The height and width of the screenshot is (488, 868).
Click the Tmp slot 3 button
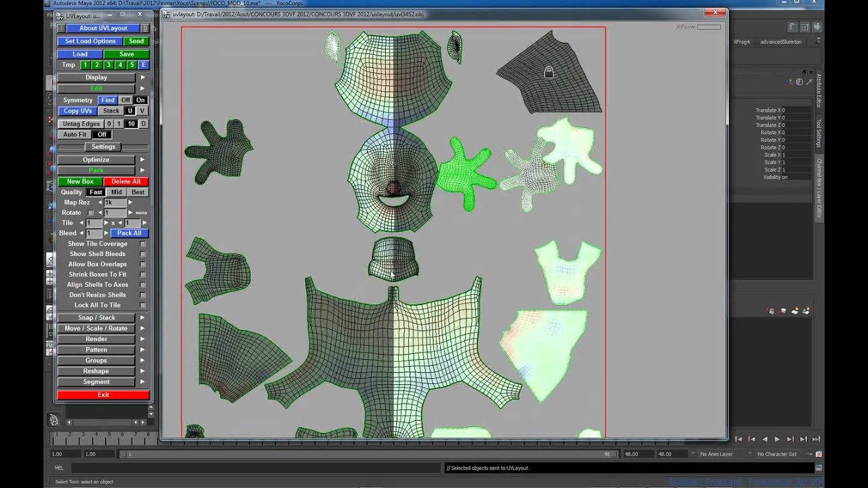(x=108, y=65)
